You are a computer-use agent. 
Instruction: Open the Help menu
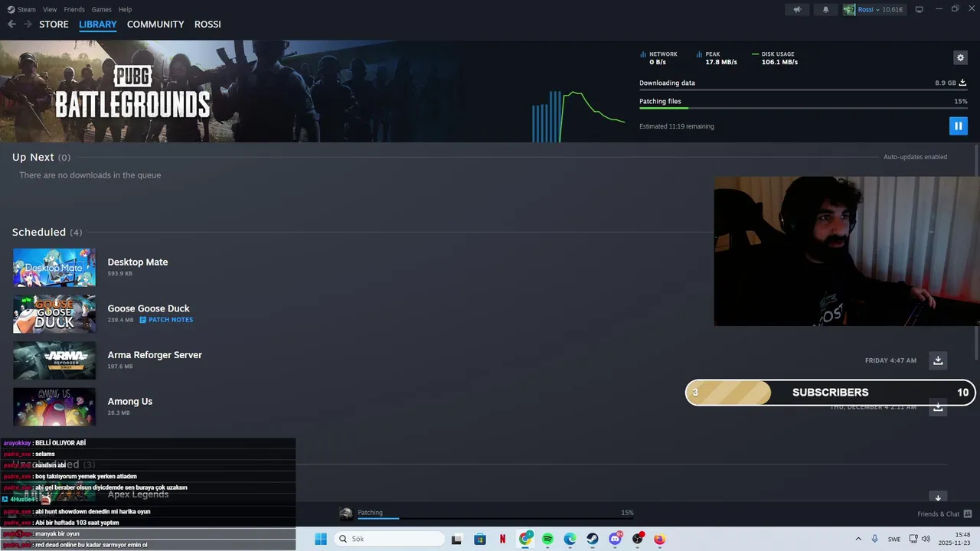point(126,9)
